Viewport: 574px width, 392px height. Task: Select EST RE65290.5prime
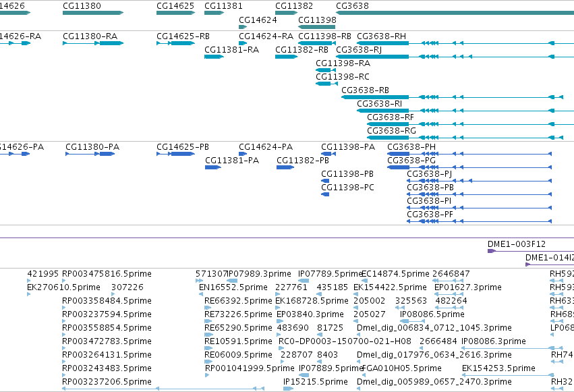238,329
